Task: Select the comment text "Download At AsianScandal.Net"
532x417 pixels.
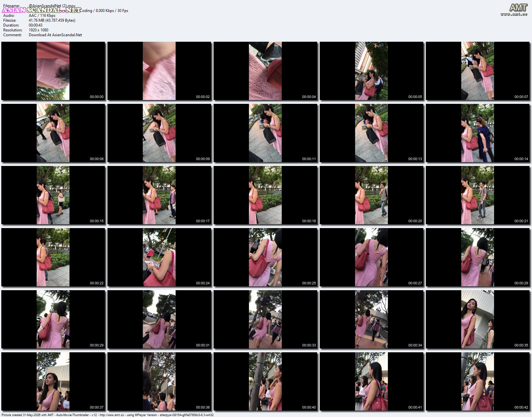Action: pyautogui.click(x=55, y=35)
